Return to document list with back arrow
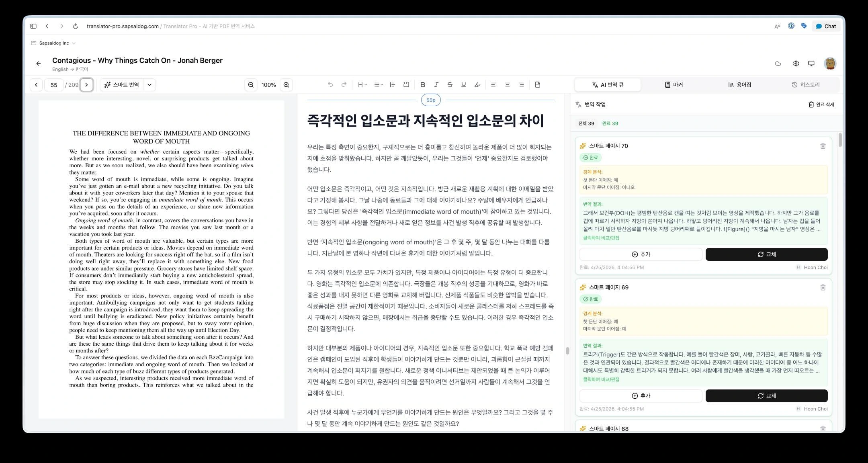This screenshot has width=868, height=463. pyautogui.click(x=39, y=64)
